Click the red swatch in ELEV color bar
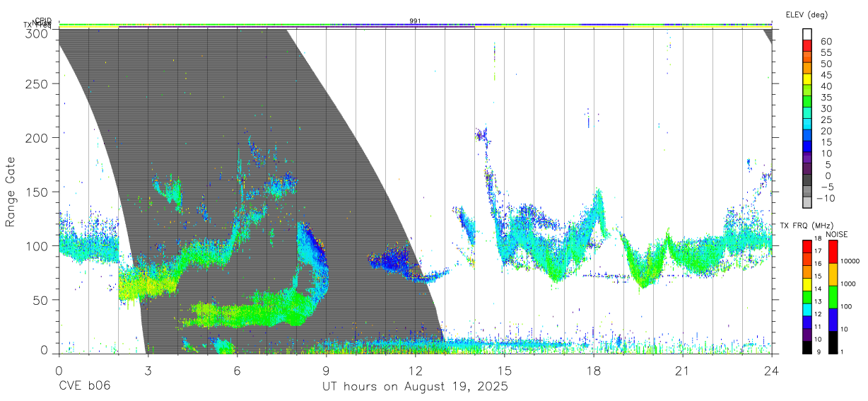 coord(807,45)
